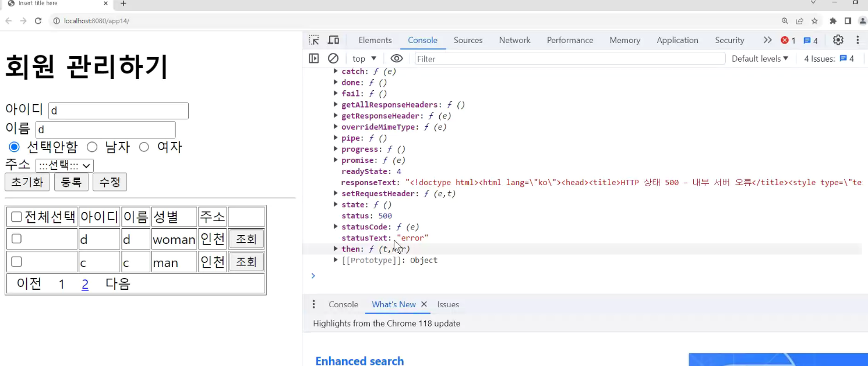Open DevTools settings gear icon

click(x=838, y=40)
